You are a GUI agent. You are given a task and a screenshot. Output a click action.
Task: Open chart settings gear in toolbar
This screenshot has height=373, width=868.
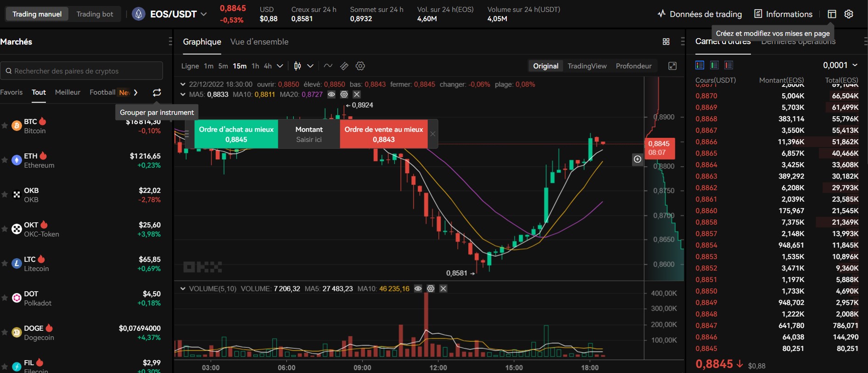click(360, 66)
